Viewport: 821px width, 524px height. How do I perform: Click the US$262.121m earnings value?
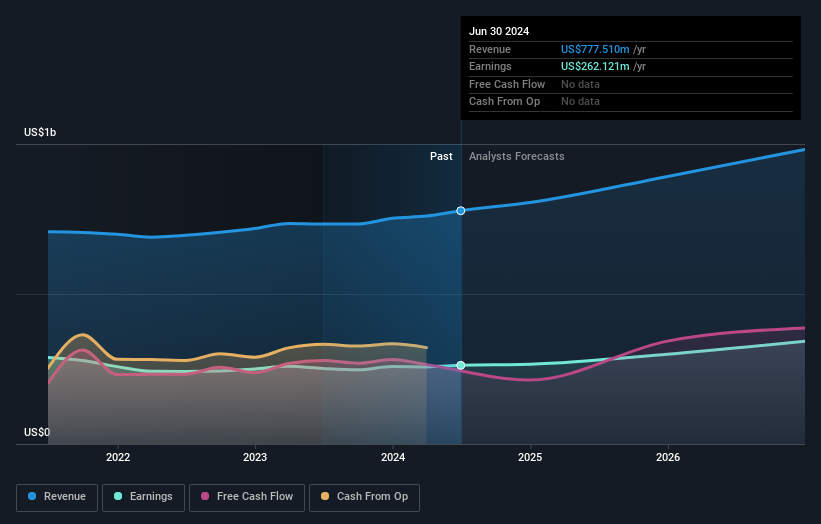tap(595, 66)
